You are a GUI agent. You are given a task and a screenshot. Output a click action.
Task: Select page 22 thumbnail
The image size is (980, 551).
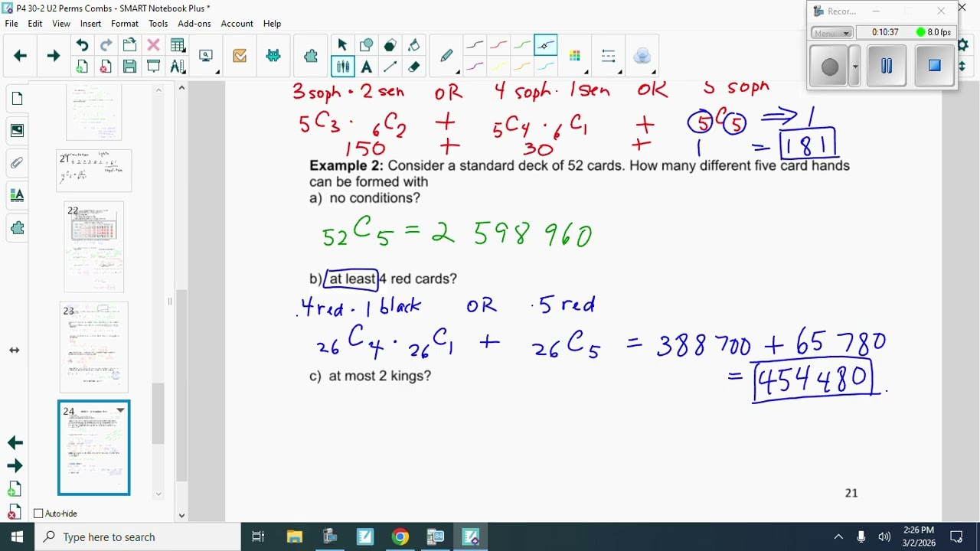(x=94, y=246)
